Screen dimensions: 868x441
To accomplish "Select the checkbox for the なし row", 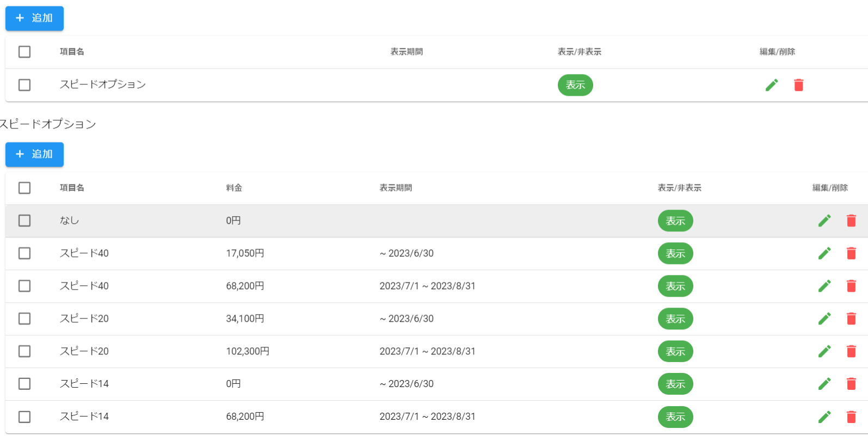I will 24,220.
